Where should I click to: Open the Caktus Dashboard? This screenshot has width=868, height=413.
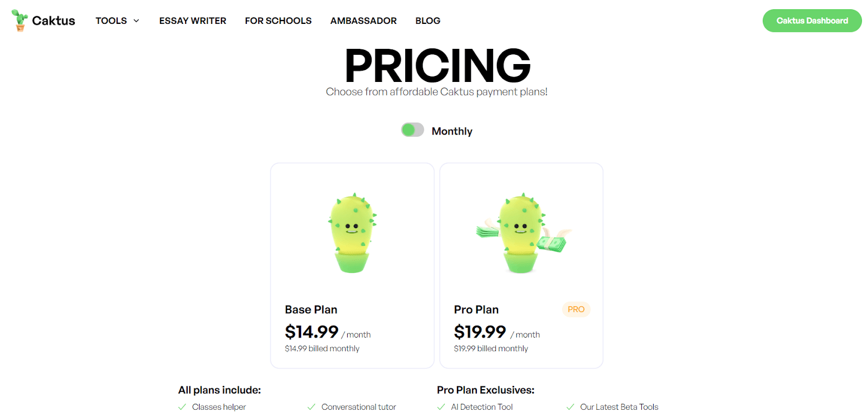[x=812, y=20]
